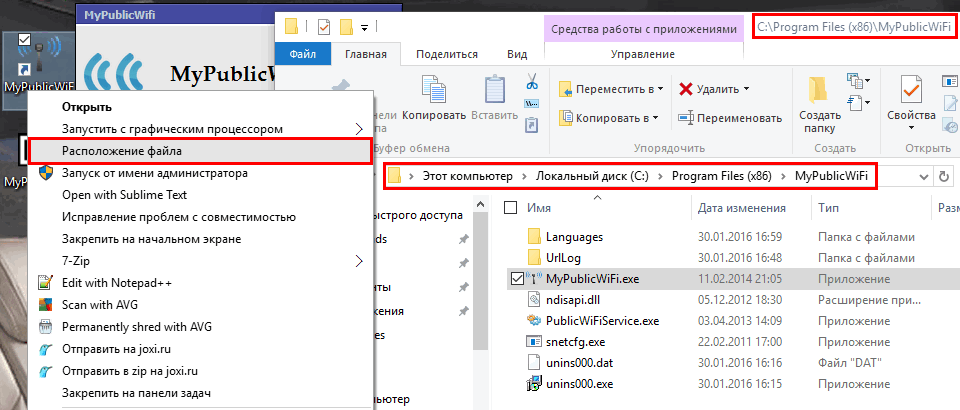Click the red Delete (Удалить) icon
Image resolution: width=960 pixels, height=410 pixels.
pyautogui.click(x=686, y=89)
